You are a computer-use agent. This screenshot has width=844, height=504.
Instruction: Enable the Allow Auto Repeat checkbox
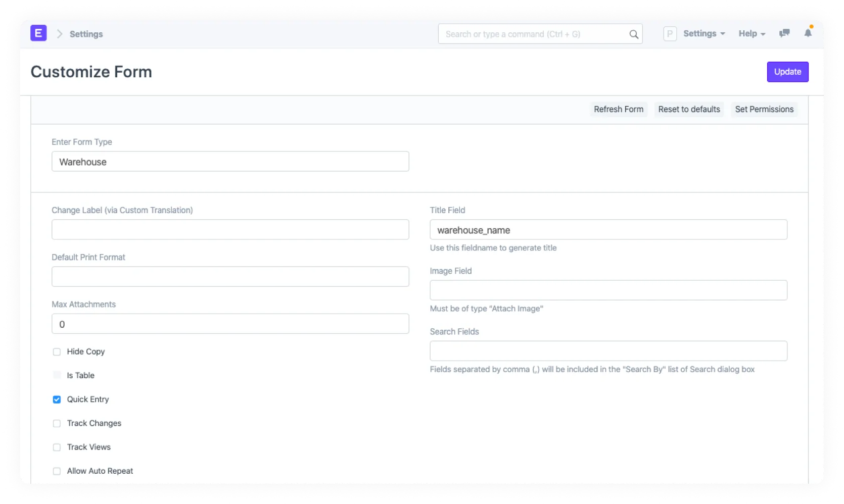(57, 471)
